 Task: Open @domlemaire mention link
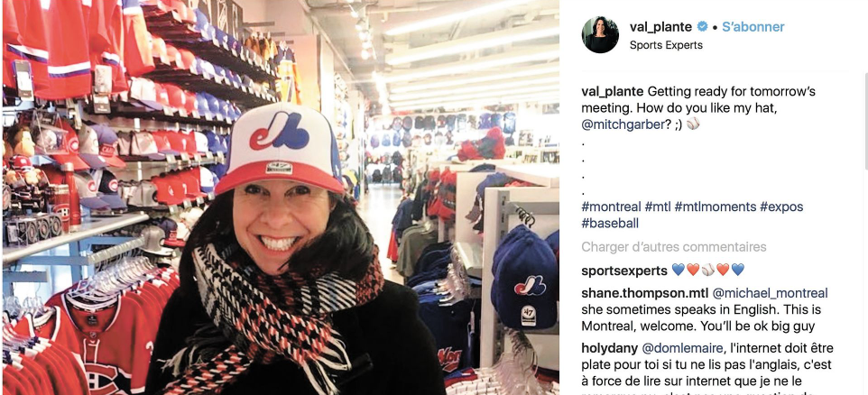point(682,348)
